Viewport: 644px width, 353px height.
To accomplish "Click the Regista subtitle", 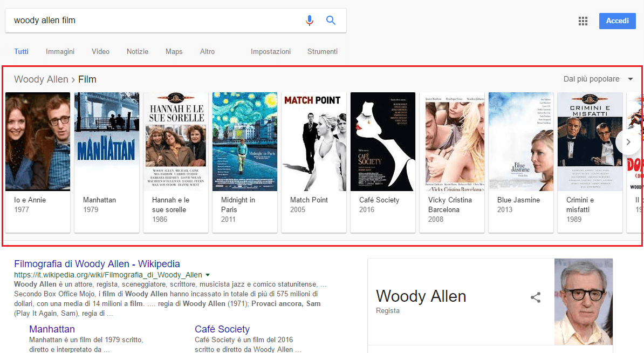I will click(388, 311).
